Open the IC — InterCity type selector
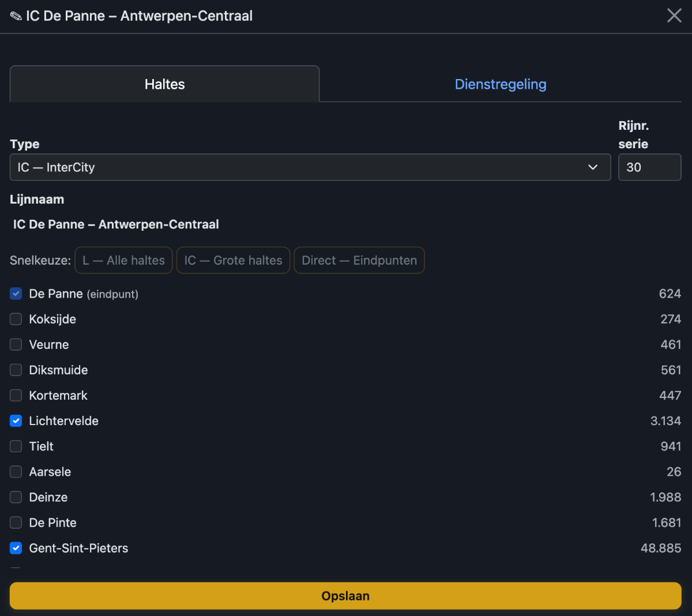The height and width of the screenshot is (616, 692). tap(310, 167)
